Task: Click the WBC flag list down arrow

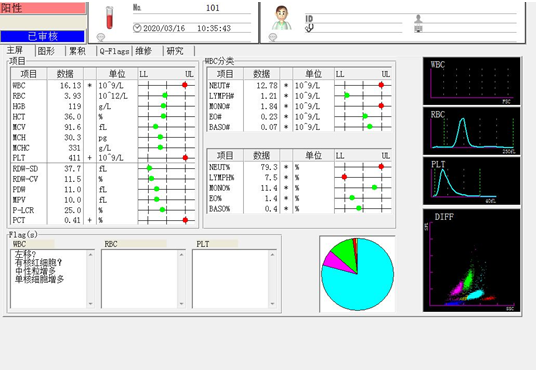Action: pos(91,303)
